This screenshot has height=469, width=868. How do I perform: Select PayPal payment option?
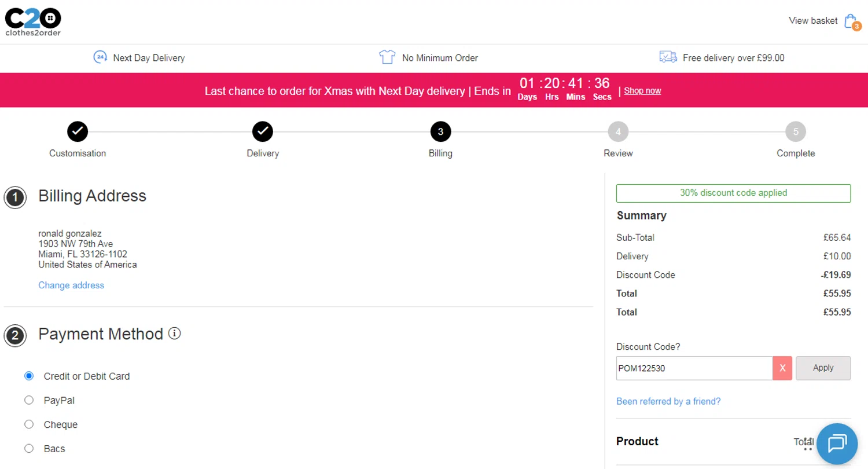pos(29,400)
